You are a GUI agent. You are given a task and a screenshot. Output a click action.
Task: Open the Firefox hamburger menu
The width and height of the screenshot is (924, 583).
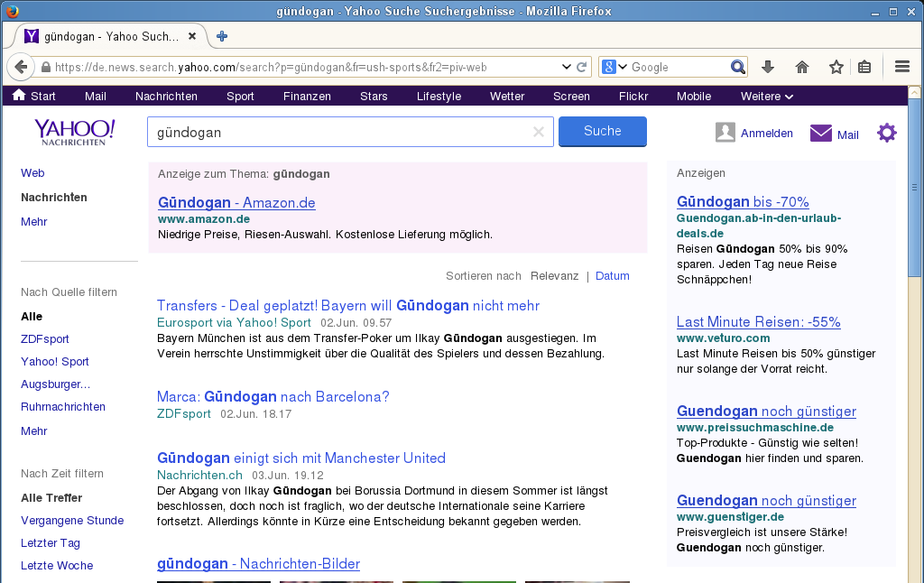(902, 67)
